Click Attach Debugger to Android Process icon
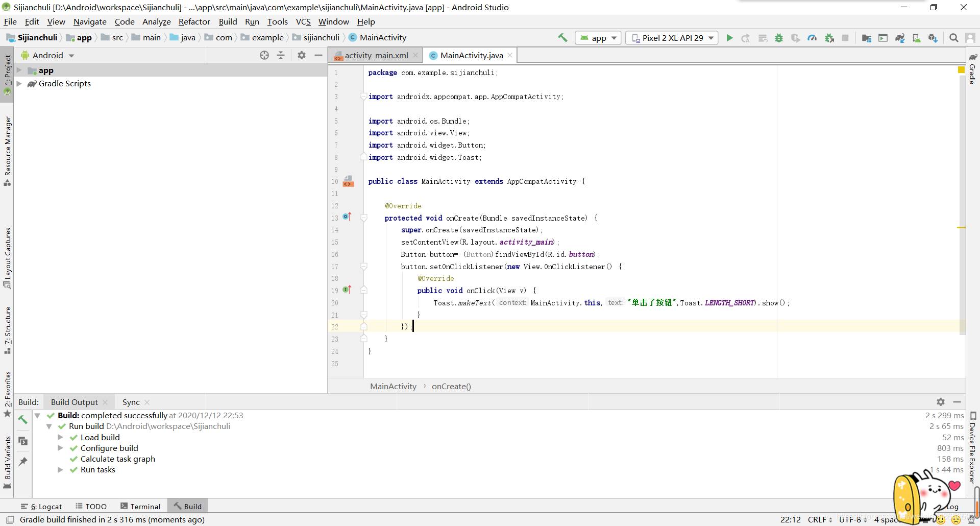 [829, 38]
